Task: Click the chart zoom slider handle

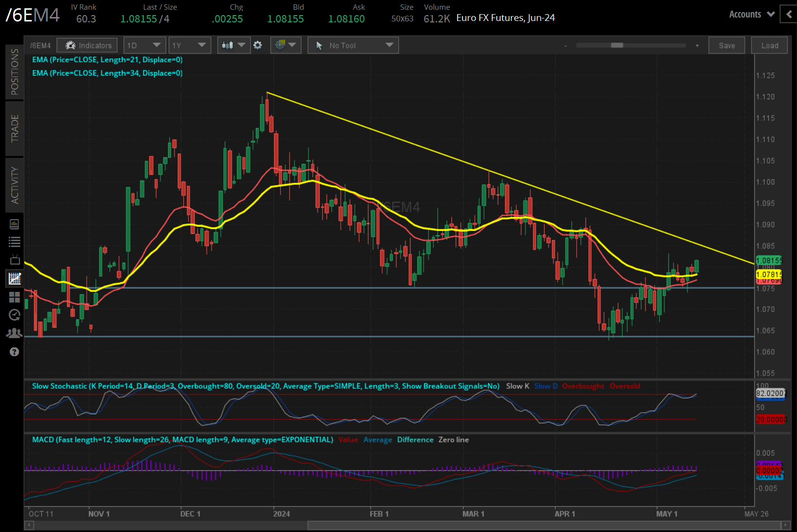Action: point(617,45)
